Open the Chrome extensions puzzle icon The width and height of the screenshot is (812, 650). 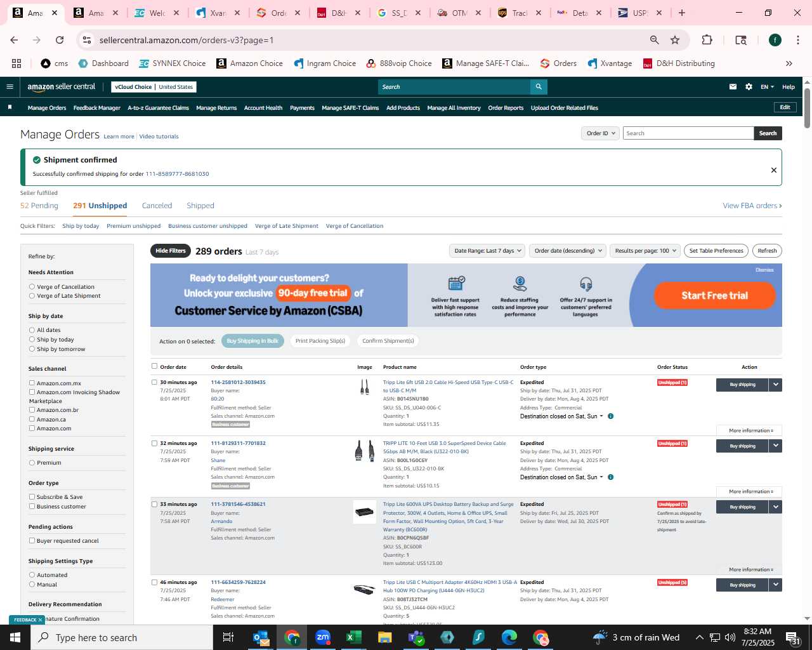coord(707,40)
